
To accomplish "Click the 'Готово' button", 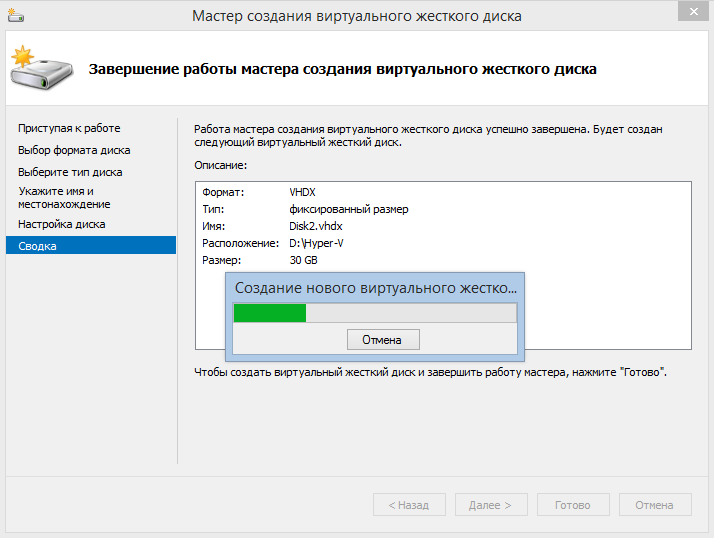I will pyautogui.click(x=573, y=505).
